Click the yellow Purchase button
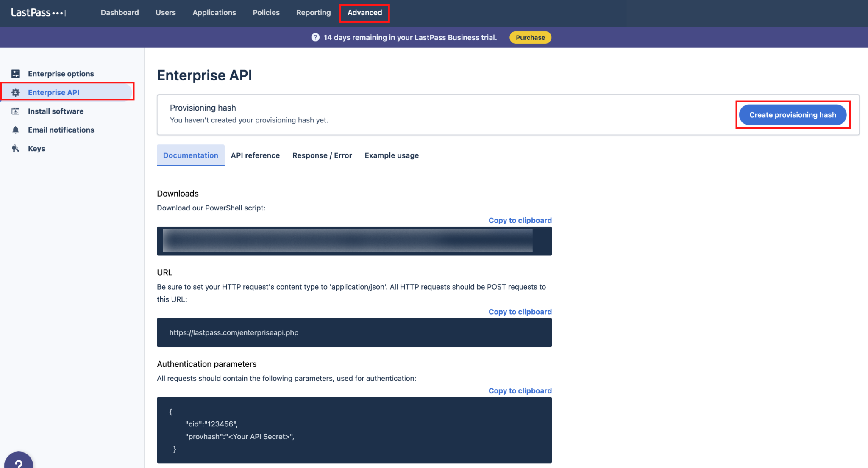 tap(530, 37)
